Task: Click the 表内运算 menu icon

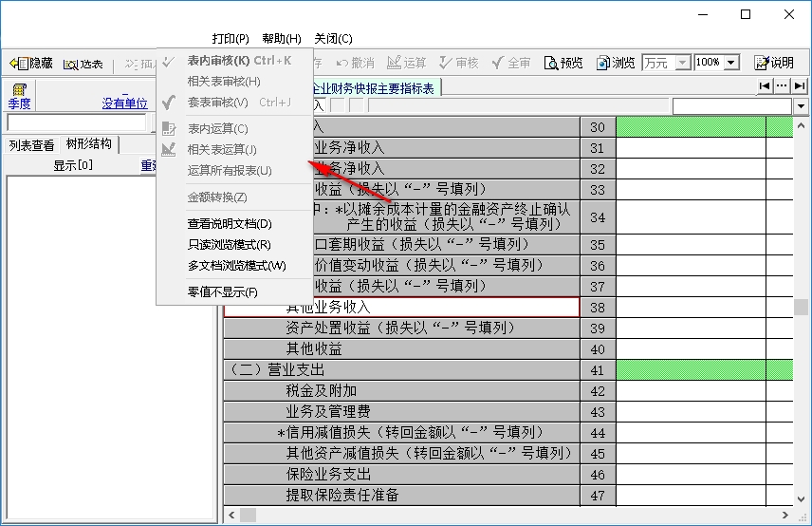Action: click(x=169, y=128)
